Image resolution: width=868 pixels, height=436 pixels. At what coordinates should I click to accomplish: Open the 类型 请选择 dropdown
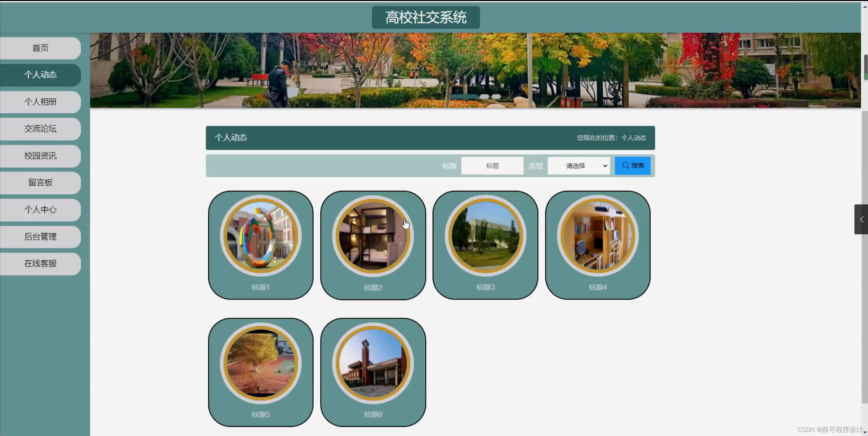pyautogui.click(x=578, y=166)
